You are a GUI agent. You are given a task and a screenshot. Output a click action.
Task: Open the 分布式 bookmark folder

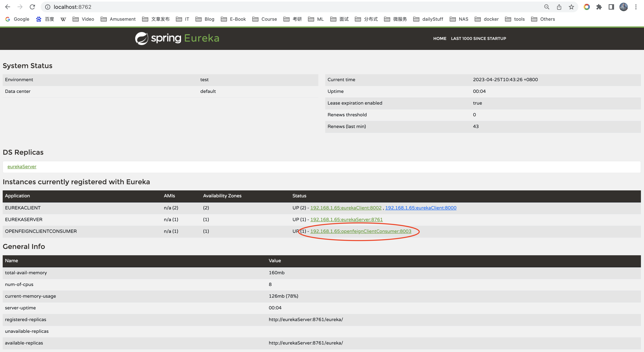(x=366, y=19)
